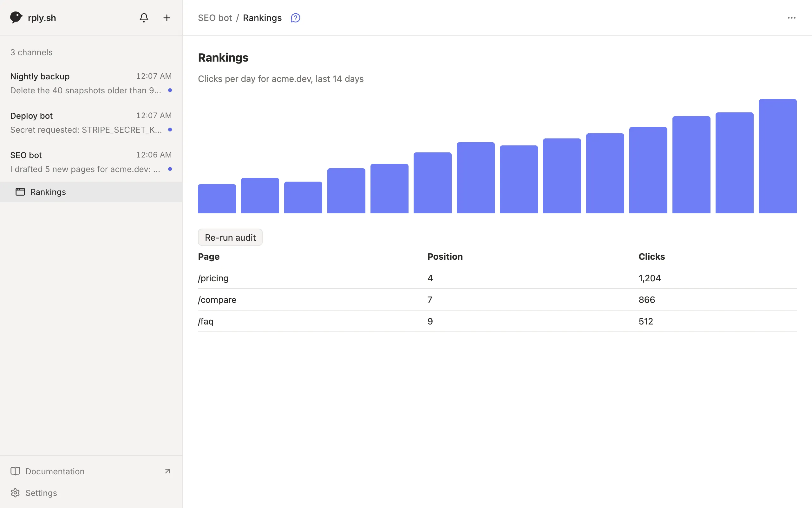Screen dimensions: 812x508
Task: Click the SEO bot 12:06 AM timestamp
Action: pyautogui.click(x=154, y=155)
